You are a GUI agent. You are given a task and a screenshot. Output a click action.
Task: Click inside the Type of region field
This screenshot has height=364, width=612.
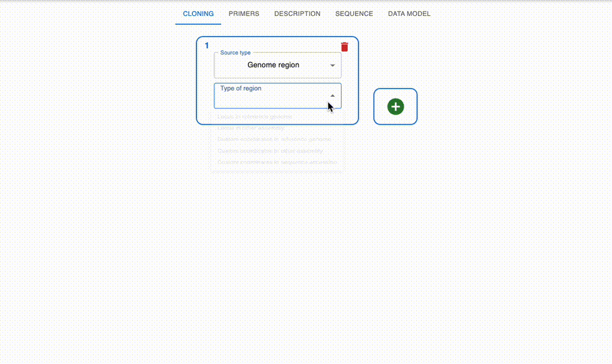pos(269,99)
